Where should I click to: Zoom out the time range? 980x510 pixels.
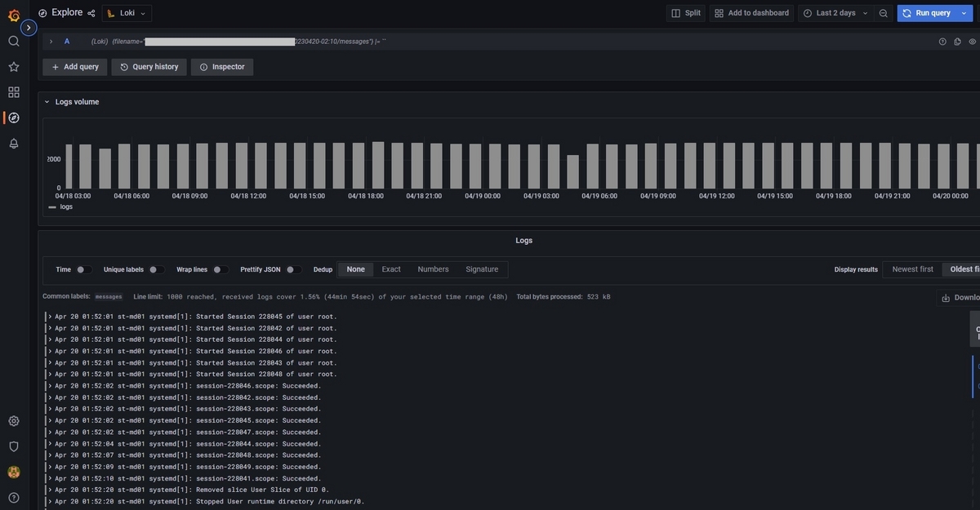click(884, 13)
